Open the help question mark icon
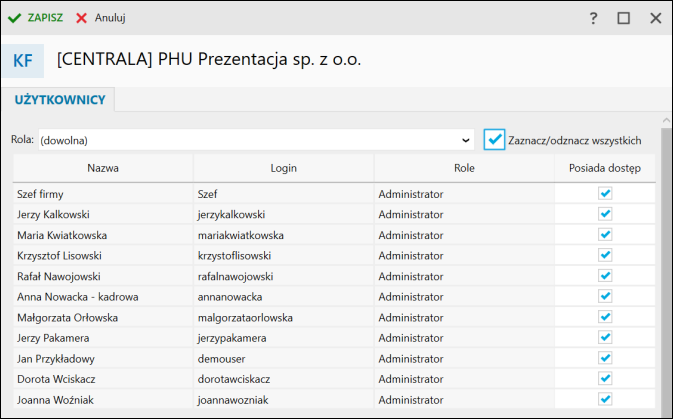 tap(593, 18)
